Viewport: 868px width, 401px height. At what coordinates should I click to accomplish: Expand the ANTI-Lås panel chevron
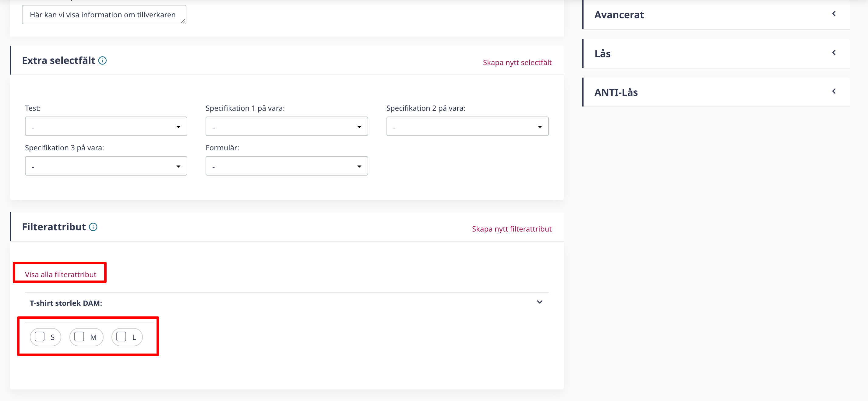point(834,91)
